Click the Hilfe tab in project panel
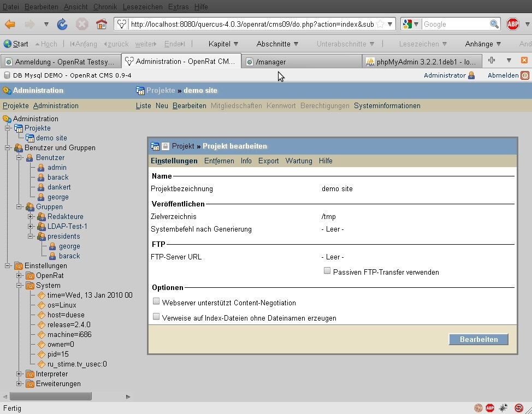This screenshot has width=532, height=414. tap(326, 161)
